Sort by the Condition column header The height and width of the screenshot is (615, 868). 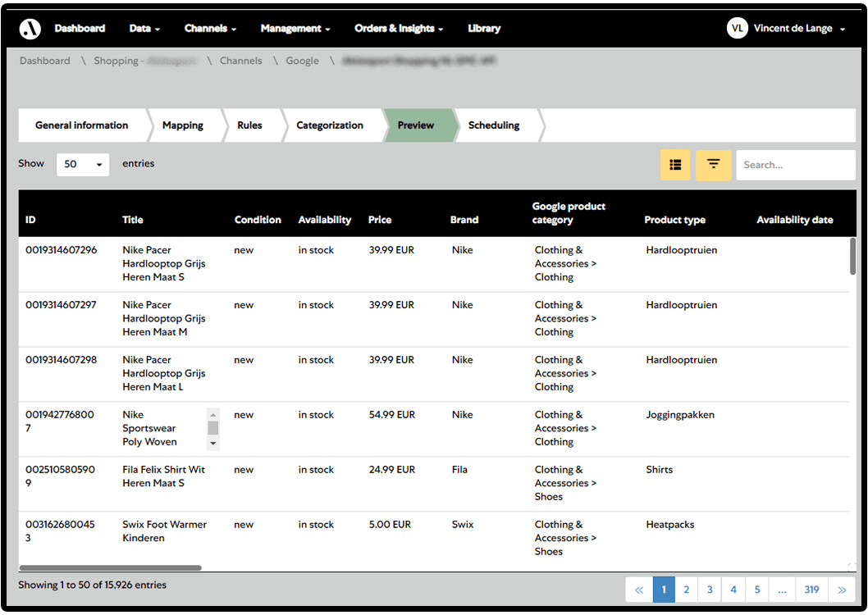click(x=258, y=220)
